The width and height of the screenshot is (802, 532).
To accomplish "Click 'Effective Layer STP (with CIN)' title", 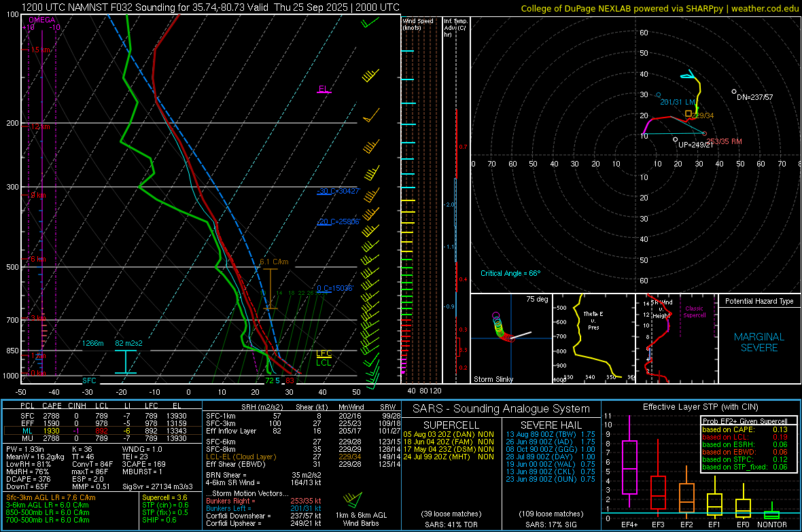I will [700, 407].
